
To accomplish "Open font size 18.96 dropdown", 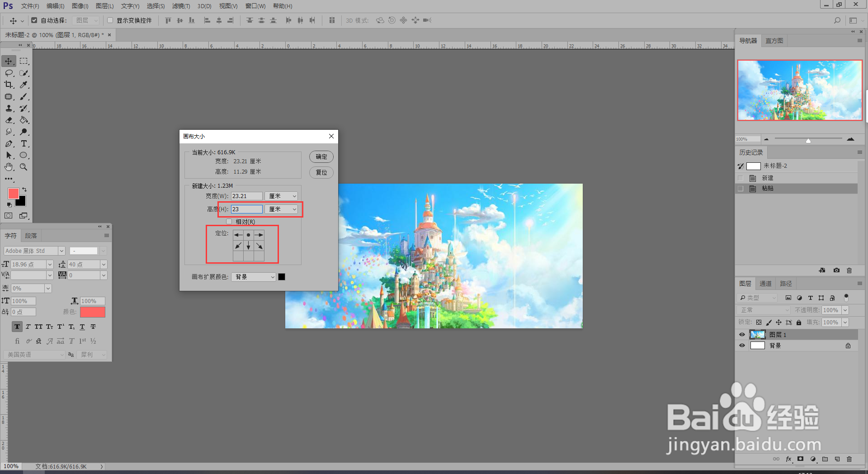I will [x=50, y=265].
